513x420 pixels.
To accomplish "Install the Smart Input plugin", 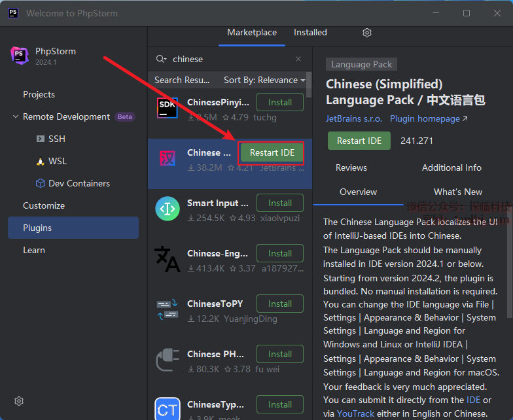I will pyautogui.click(x=279, y=203).
